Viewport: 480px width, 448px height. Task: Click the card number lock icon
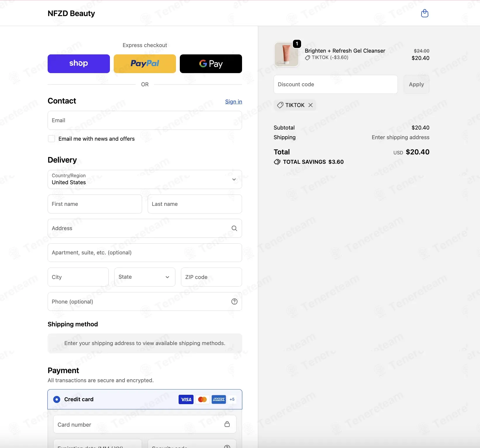[x=227, y=424]
